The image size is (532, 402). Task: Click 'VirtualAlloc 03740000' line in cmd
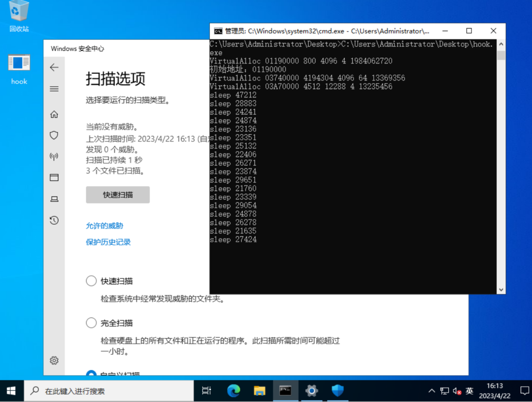tap(307, 78)
